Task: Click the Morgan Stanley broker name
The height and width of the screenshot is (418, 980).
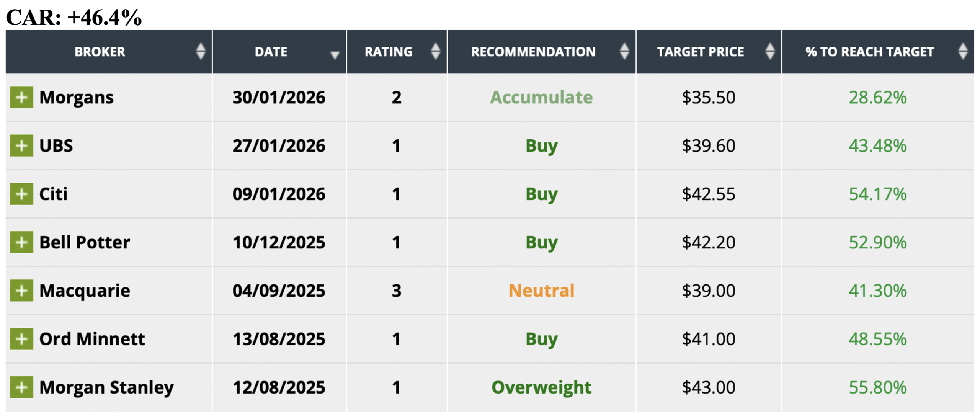Action: pyautogui.click(x=106, y=387)
